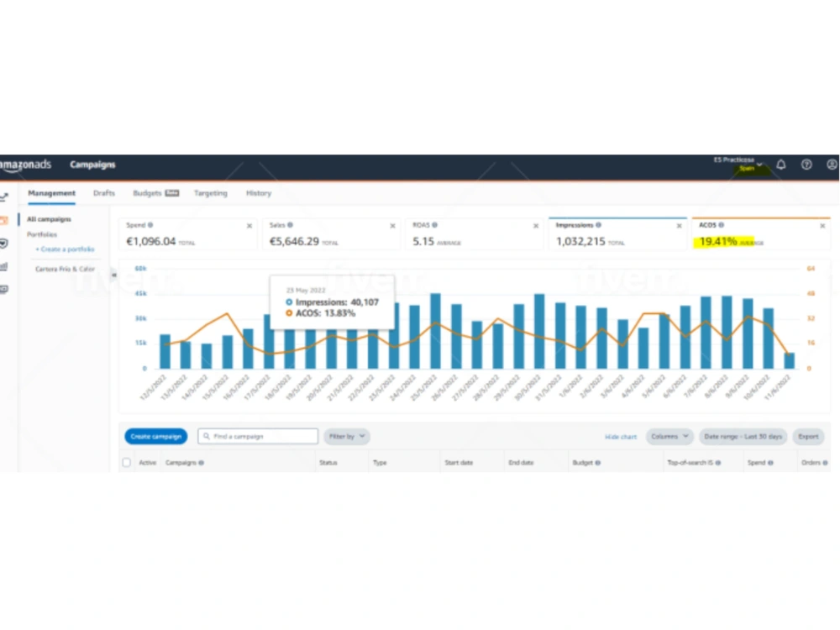Switch to the Management tab
The width and height of the screenshot is (840, 630).
pos(51,193)
